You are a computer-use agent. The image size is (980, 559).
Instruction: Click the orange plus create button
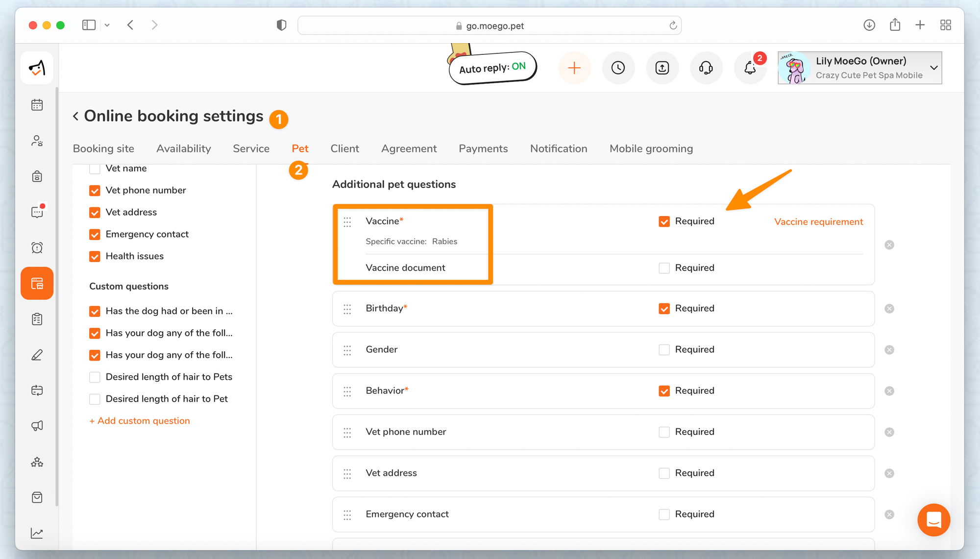[574, 68]
